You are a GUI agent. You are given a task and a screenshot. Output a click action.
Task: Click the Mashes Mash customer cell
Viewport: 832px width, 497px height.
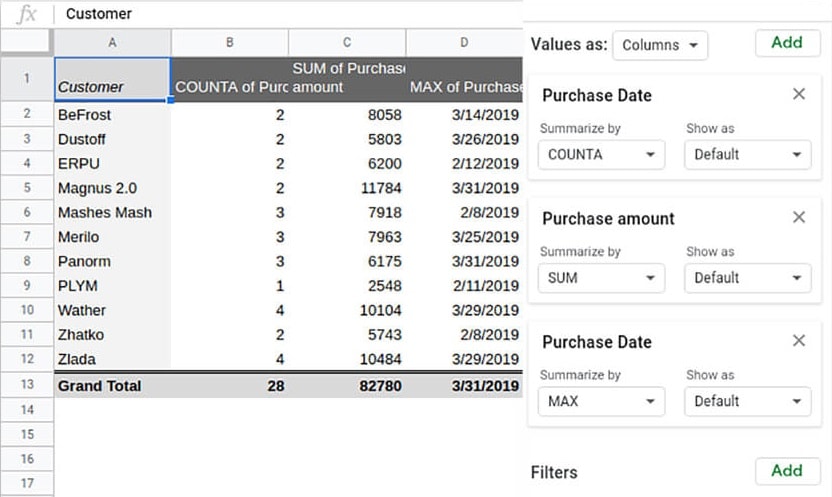112,212
